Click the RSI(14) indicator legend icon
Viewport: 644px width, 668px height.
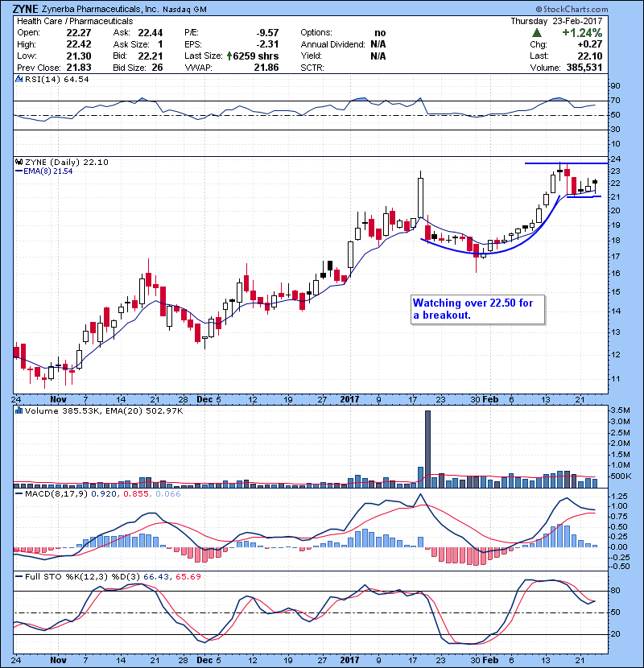(x=19, y=79)
